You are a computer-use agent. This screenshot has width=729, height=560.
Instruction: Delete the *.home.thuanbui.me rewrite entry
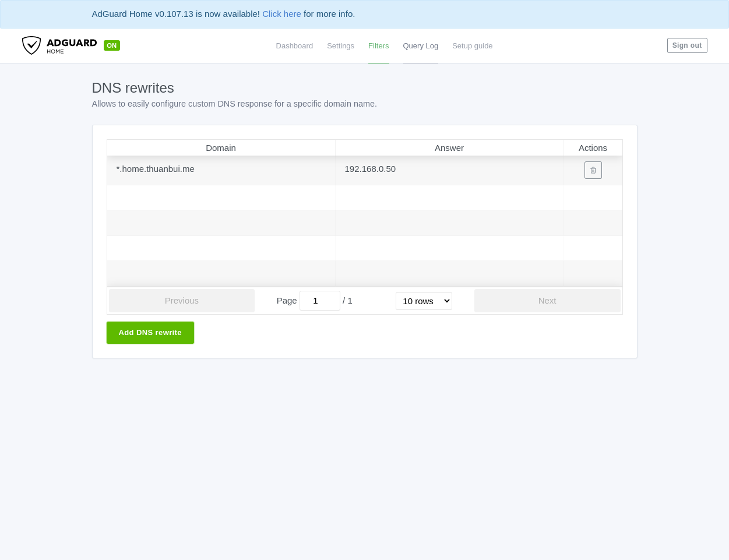pyautogui.click(x=593, y=170)
